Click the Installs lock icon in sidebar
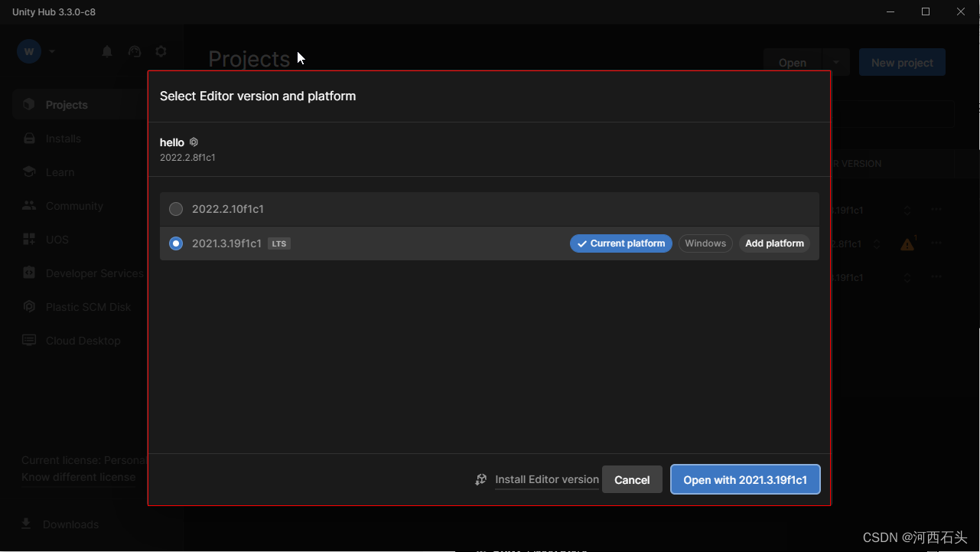This screenshot has width=980, height=552. tap(29, 138)
